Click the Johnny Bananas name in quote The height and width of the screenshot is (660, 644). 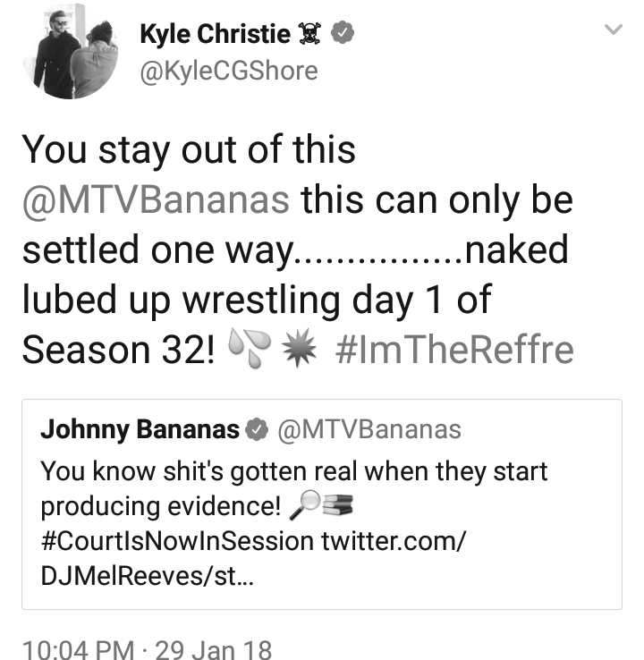tap(140, 429)
